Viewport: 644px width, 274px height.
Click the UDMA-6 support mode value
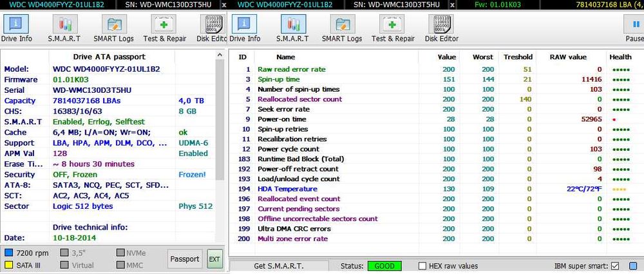[193, 143]
